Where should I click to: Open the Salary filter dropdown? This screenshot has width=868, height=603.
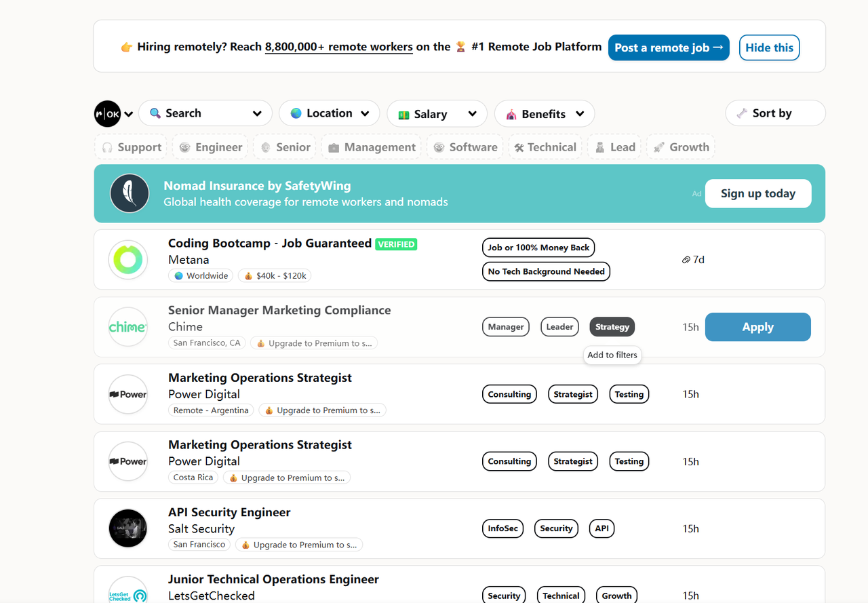(x=437, y=114)
